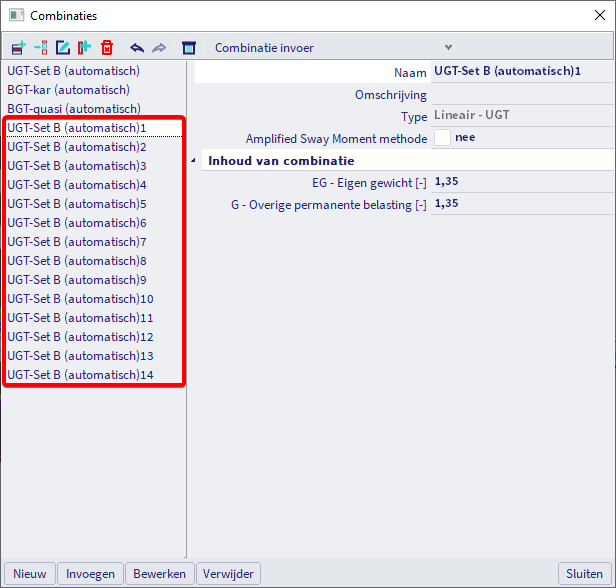Click the copy combination toolbar icon

(x=85, y=47)
